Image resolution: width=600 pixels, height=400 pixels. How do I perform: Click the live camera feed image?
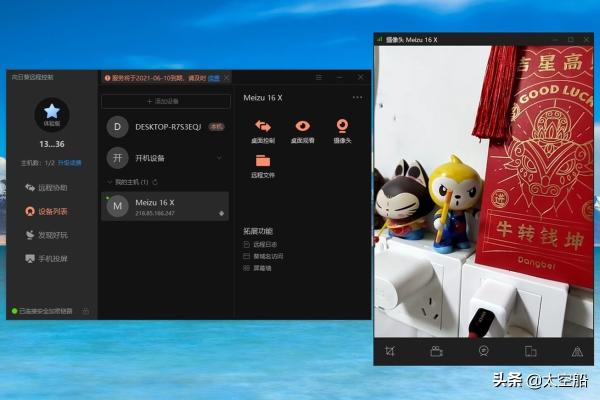click(x=484, y=191)
